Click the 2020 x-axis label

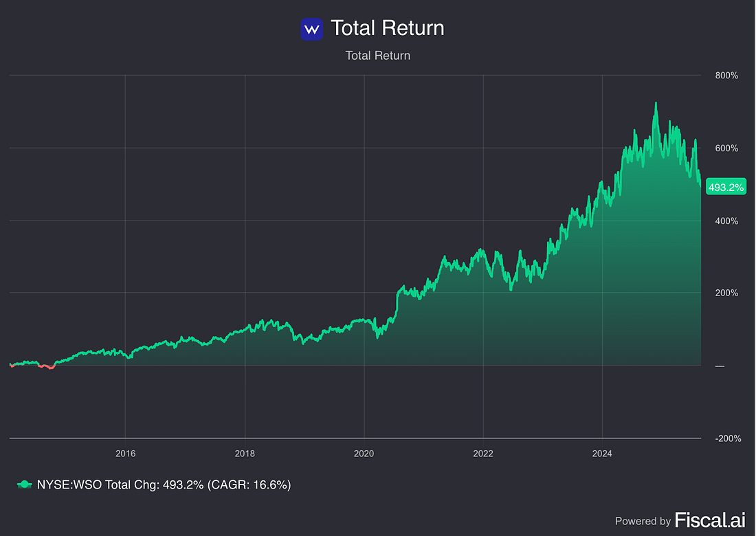(x=364, y=454)
